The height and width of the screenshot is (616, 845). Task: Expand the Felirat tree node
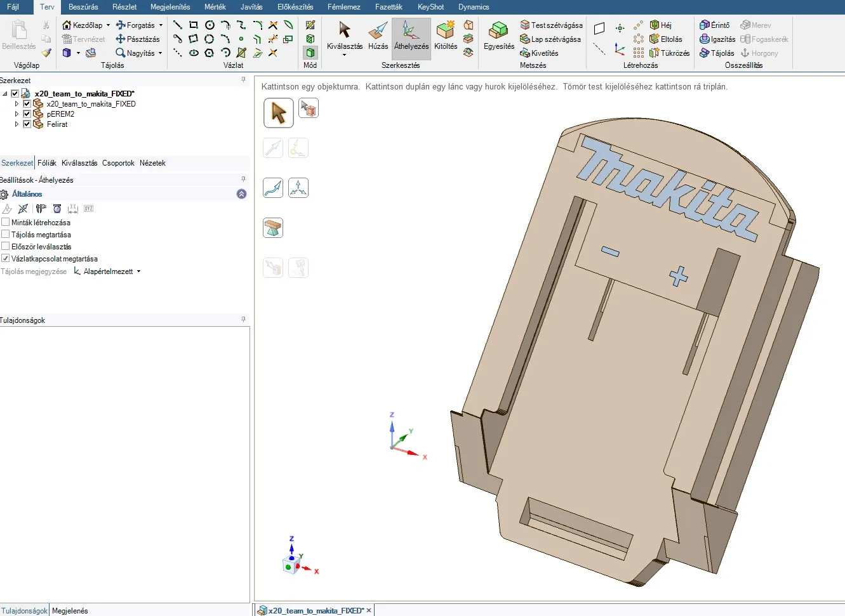(x=17, y=124)
